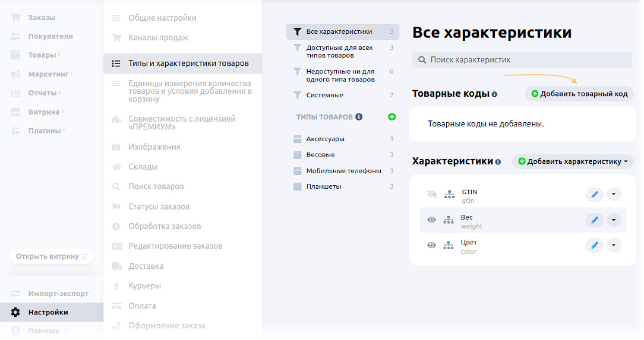Hide the Вес characteristic via eye icon
644x340 pixels.
click(x=432, y=220)
